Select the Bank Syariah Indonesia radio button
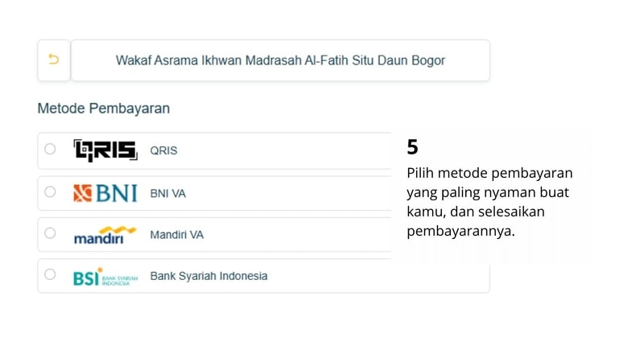644x362 pixels. pos(50,274)
